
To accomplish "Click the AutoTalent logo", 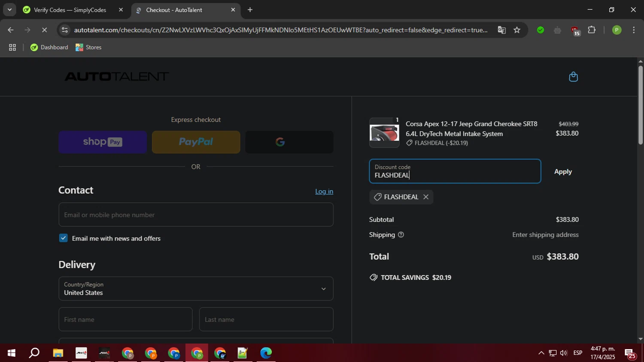I will click(116, 76).
